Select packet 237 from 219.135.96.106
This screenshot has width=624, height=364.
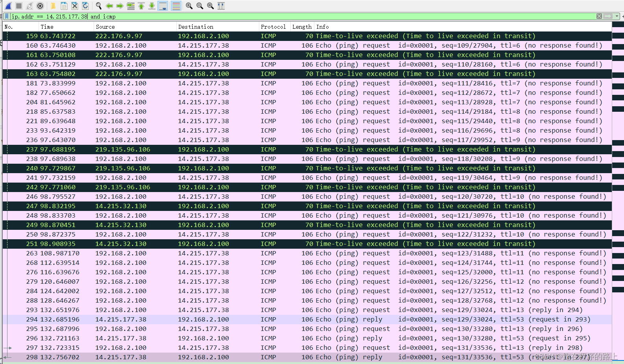(x=307, y=150)
